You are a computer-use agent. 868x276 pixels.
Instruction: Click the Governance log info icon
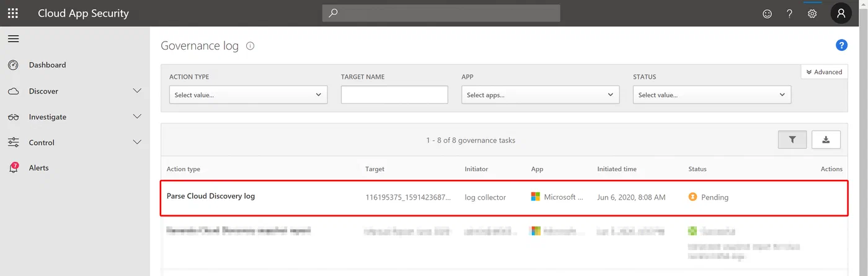(x=250, y=46)
